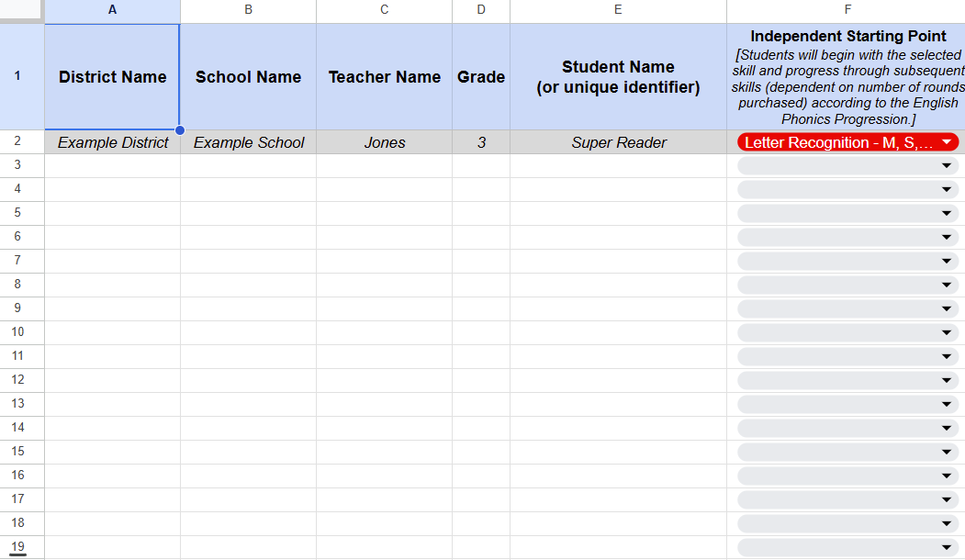
Task: Click the select-all corner box
Action: (x=21, y=10)
